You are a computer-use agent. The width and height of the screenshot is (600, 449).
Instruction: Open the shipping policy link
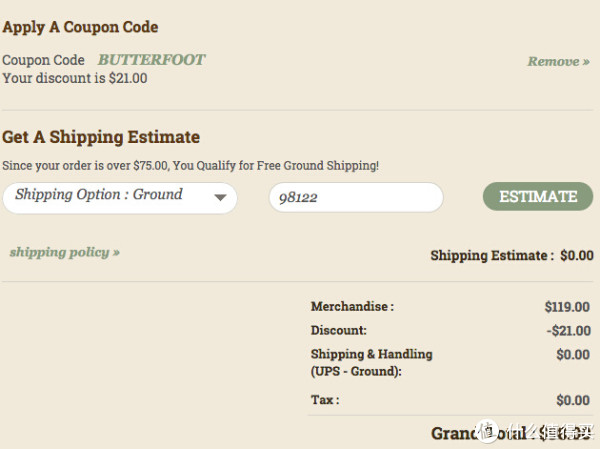pyautogui.click(x=65, y=252)
